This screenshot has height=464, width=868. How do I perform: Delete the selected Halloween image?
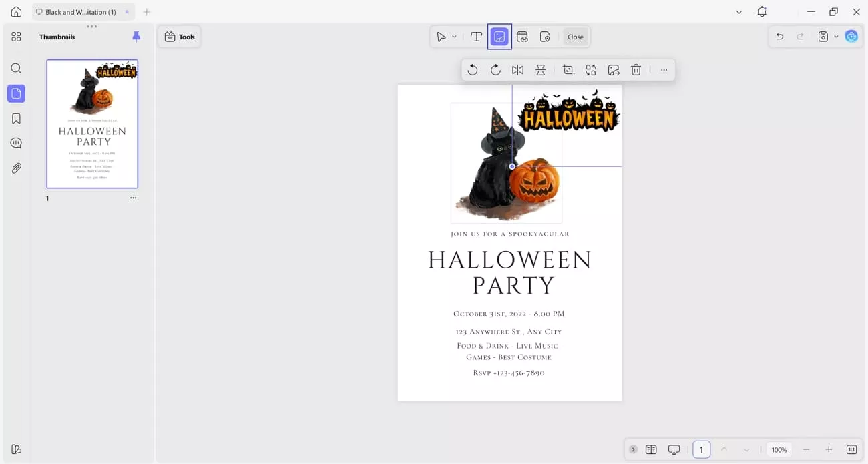click(x=636, y=69)
